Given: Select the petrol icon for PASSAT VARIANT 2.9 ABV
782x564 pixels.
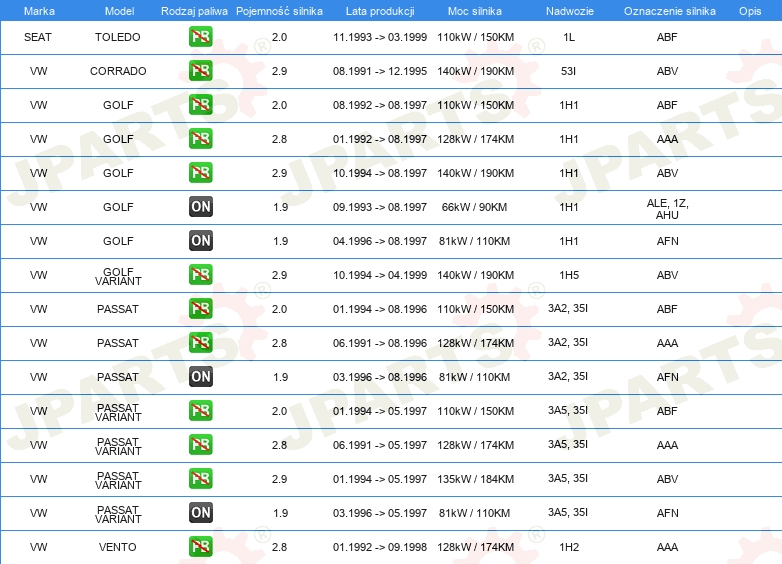Looking at the screenshot, I should point(200,479).
